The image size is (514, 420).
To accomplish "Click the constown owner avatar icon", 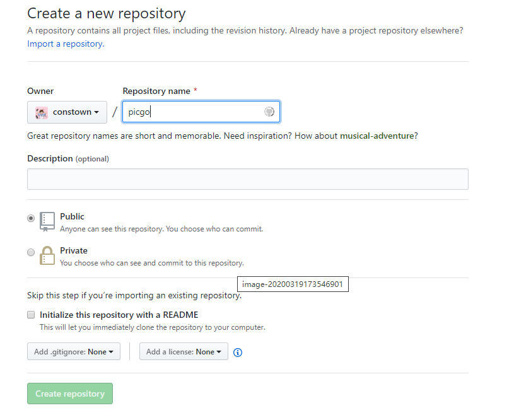I will (42, 112).
